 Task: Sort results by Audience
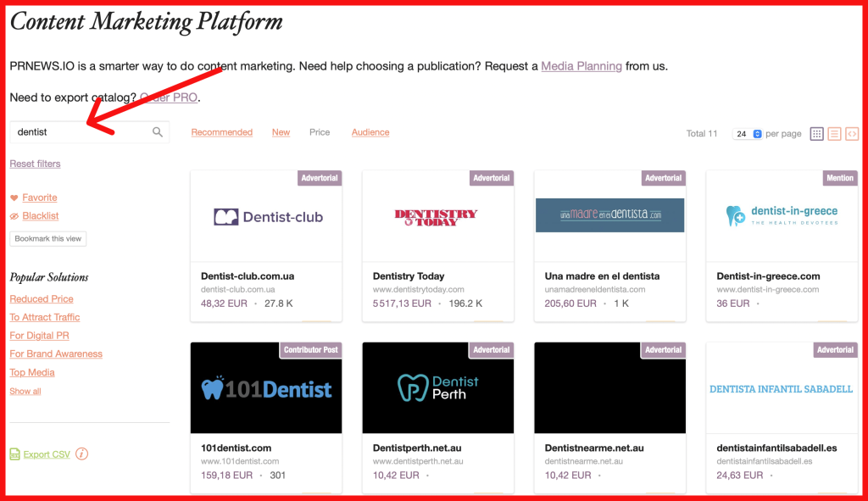coord(370,132)
